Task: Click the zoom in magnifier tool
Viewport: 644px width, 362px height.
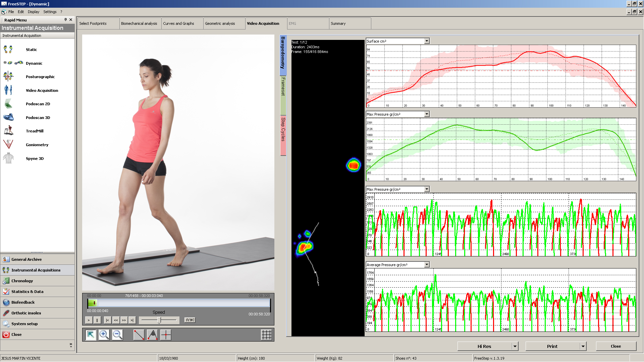Action: (104, 335)
